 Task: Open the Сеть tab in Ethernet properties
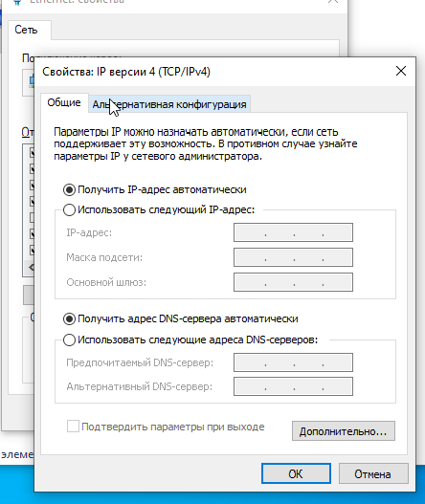(x=26, y=30)
